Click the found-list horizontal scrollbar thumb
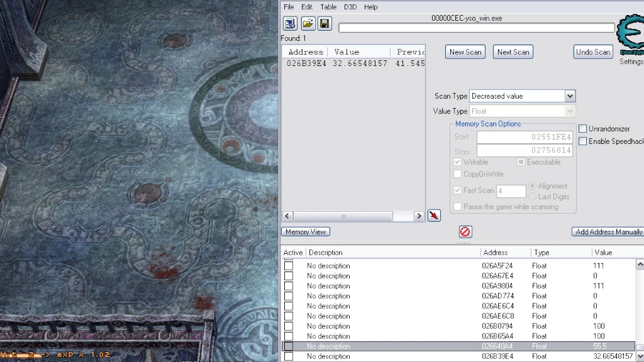Screen dimensions: 644x362 point(343,216)
